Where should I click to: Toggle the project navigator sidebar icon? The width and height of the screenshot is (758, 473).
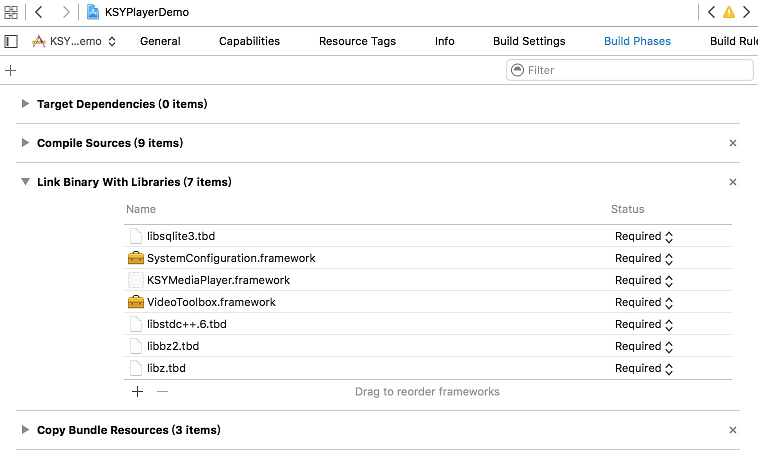11,41
